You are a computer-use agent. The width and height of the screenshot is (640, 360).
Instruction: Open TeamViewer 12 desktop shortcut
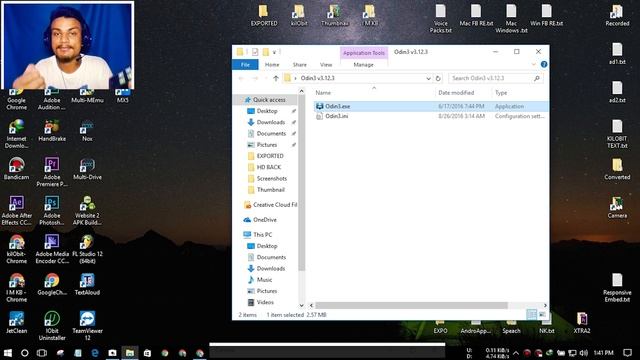click(x=87, y=326)
